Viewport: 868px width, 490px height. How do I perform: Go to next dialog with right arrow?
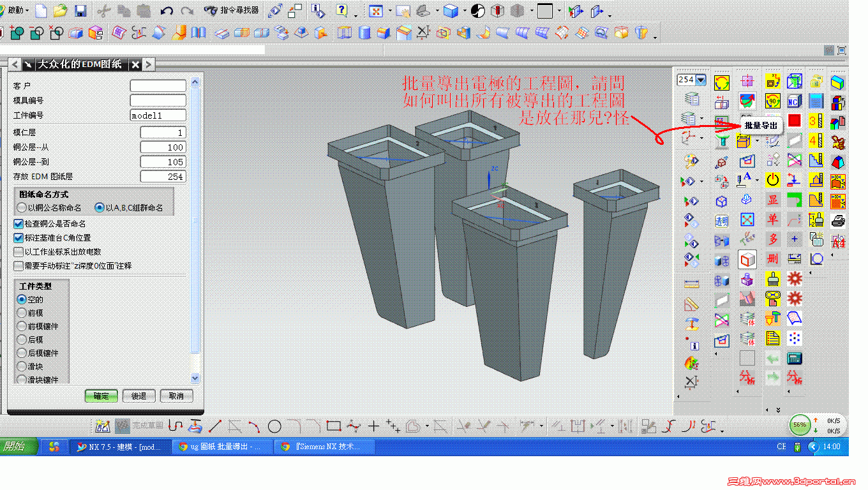[148, 64]
